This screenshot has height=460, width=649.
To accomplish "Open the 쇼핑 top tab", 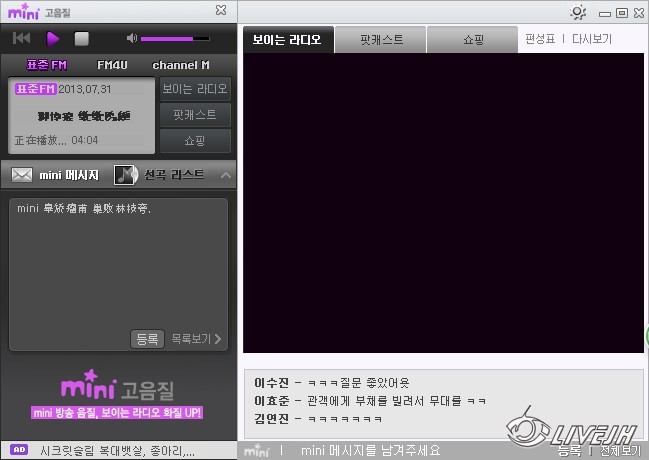I will click(x=473, y=40).
